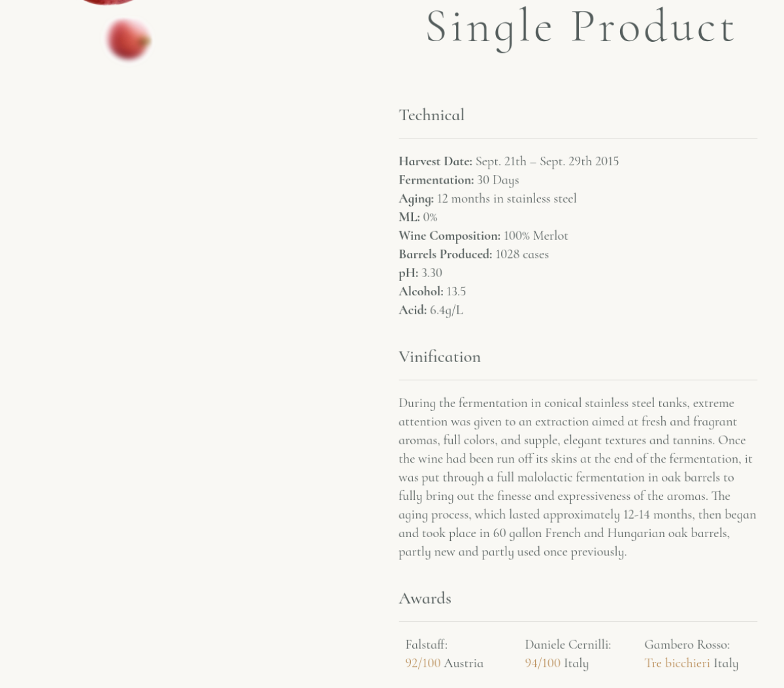
Task: Open the 92/100 Falstaff score link
Action: (423, 663)
